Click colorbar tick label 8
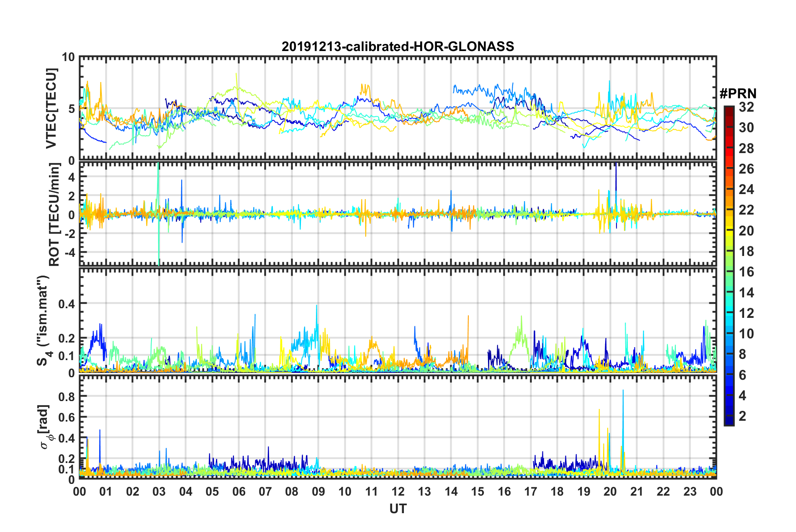 tap(742, 354)
